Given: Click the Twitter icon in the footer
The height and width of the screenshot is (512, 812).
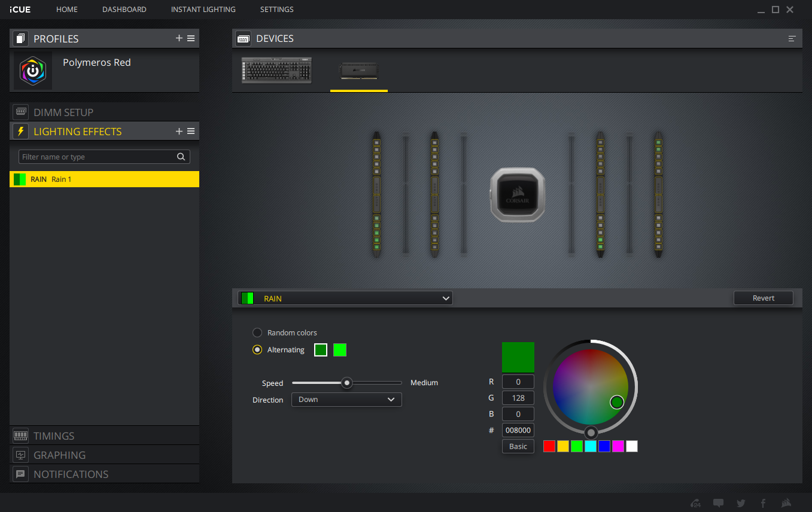Looking at the screenshot, I should tap(741, 503).
